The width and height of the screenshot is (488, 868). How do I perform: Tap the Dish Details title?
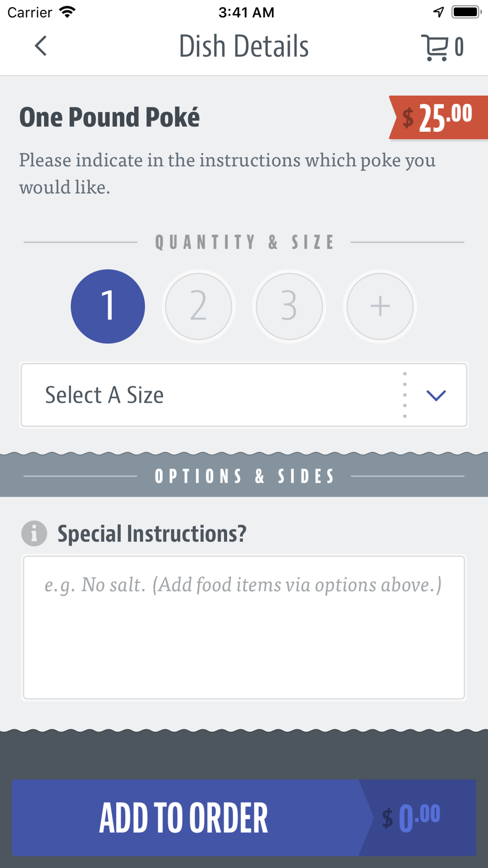[x=244, y=46]
